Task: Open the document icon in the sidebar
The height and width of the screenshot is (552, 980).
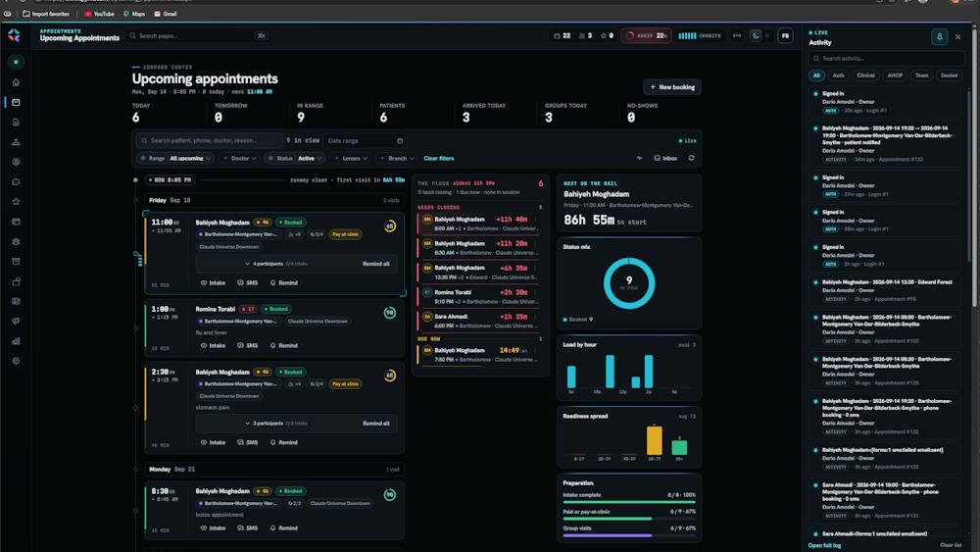Action: [16, 122]
